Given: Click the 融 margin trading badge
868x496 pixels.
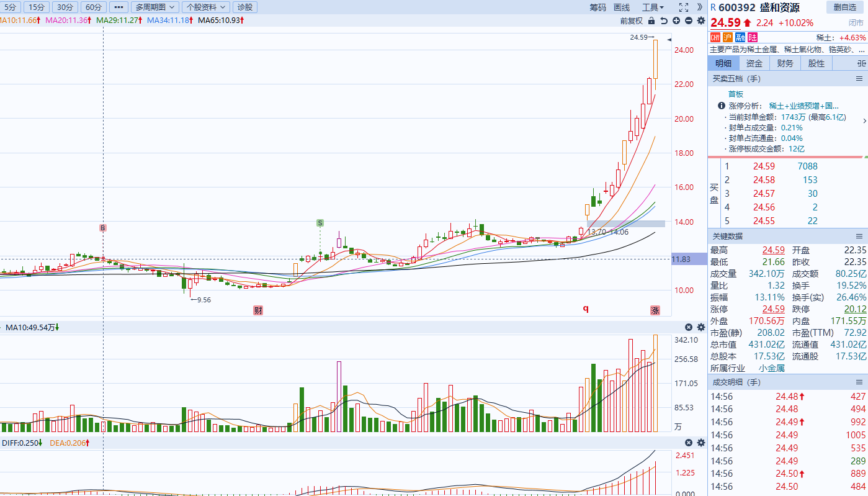Looking at the screenshot, I should [x=740, y=38].
